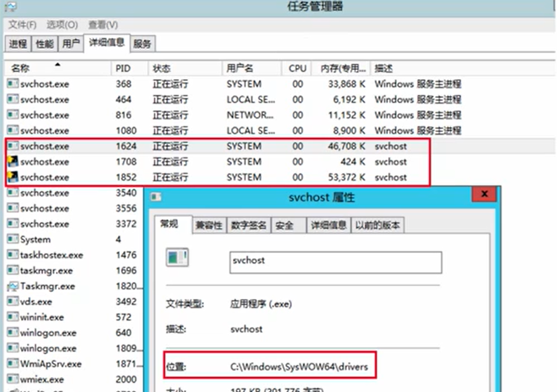Open the 数字签名 tab
557x392 pixels.
[x=248, y=226]
